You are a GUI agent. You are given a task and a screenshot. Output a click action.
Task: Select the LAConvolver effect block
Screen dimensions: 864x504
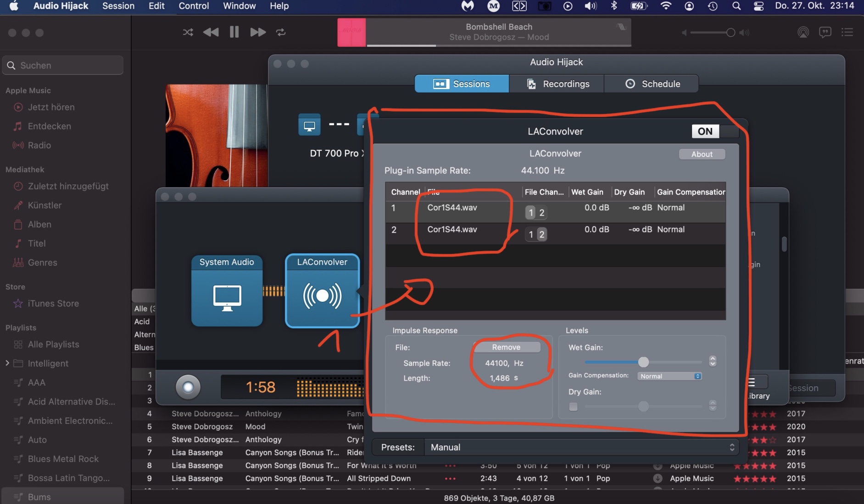click(322, 291)
